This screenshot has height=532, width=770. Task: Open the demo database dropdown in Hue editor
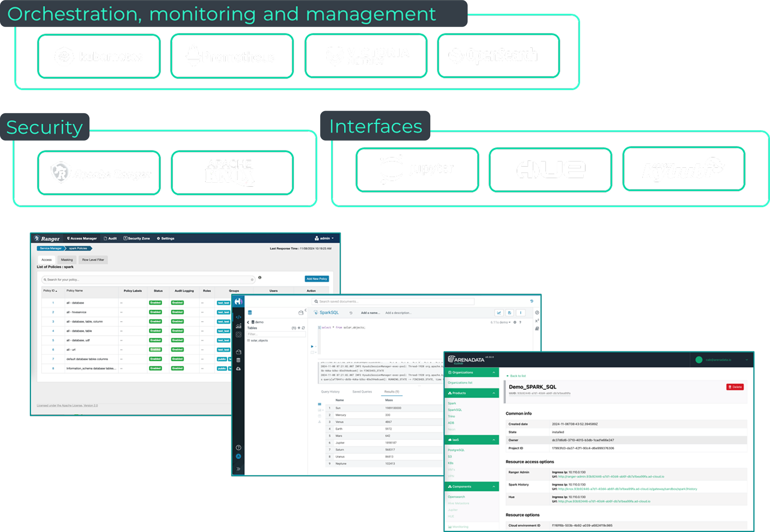click(505, 322)
